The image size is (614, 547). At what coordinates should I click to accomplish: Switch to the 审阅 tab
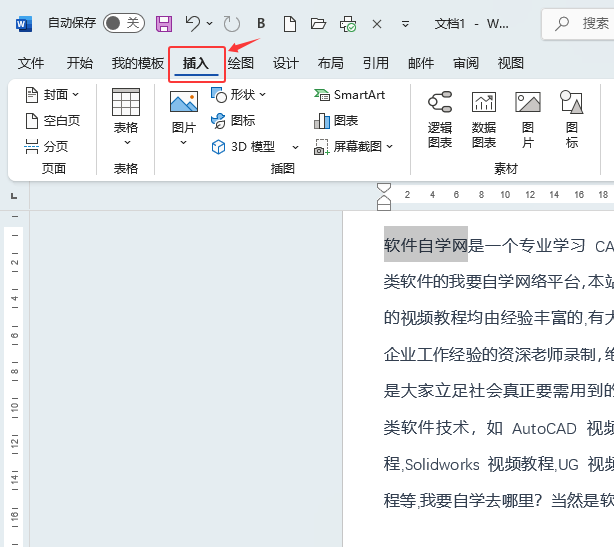point(466,63)
